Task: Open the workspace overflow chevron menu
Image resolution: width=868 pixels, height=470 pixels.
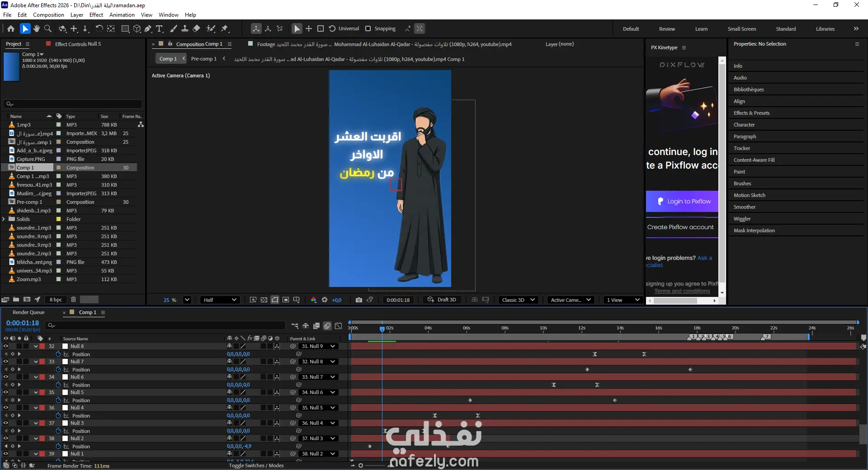Action: [x=856, y=28]
